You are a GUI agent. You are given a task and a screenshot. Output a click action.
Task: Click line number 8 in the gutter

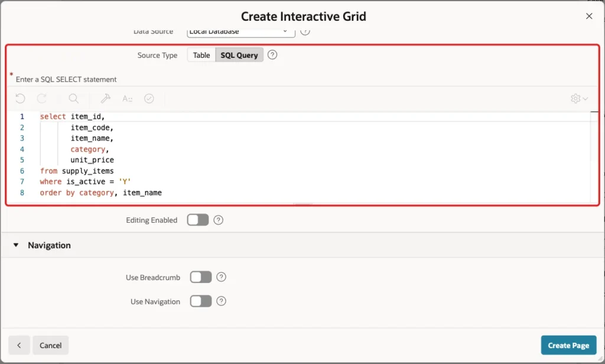point(22,193)
